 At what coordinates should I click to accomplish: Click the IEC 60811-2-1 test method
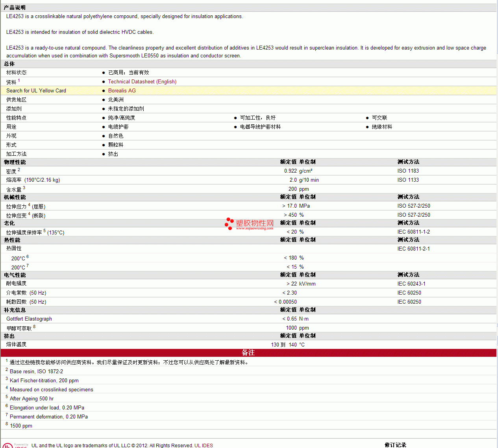[x=414, y=249]
